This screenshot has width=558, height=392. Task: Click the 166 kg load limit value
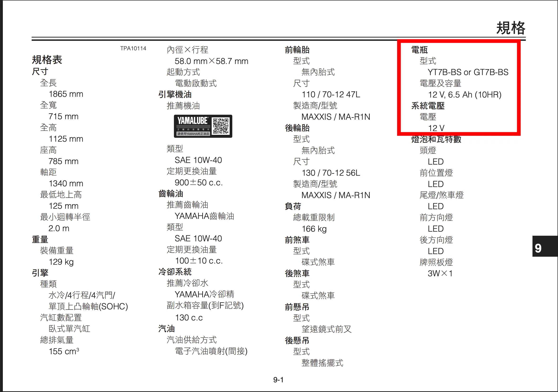314,229
